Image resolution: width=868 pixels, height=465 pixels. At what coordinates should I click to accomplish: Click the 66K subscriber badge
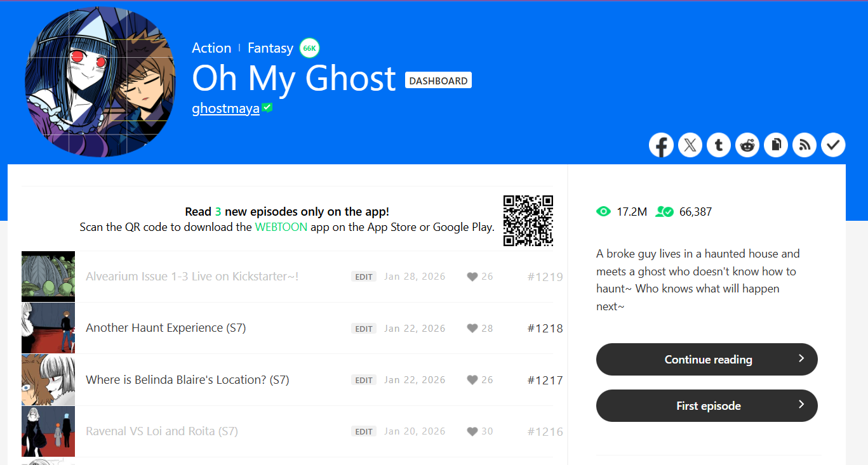click(x=309, y=48)
